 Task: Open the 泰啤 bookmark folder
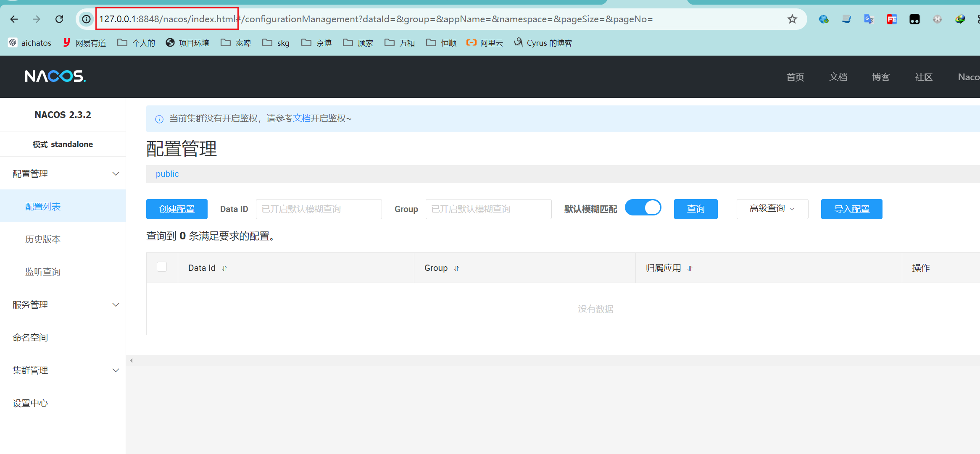coord(236,43)
